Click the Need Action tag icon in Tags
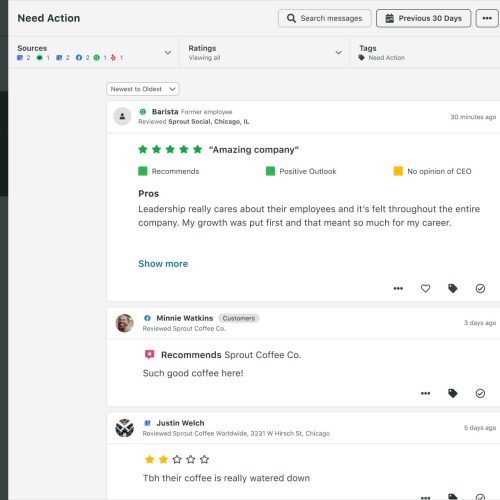 362,58
